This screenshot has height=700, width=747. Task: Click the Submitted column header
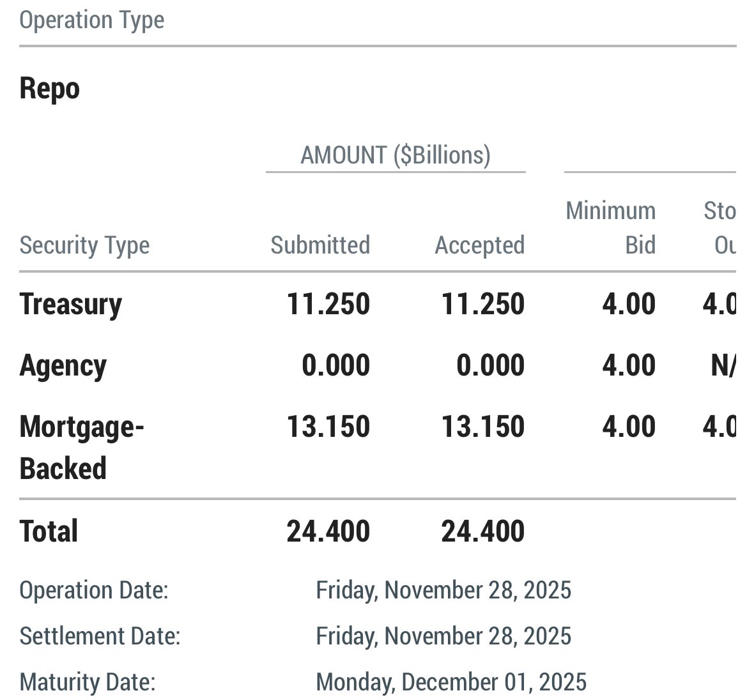coord(320,245)
